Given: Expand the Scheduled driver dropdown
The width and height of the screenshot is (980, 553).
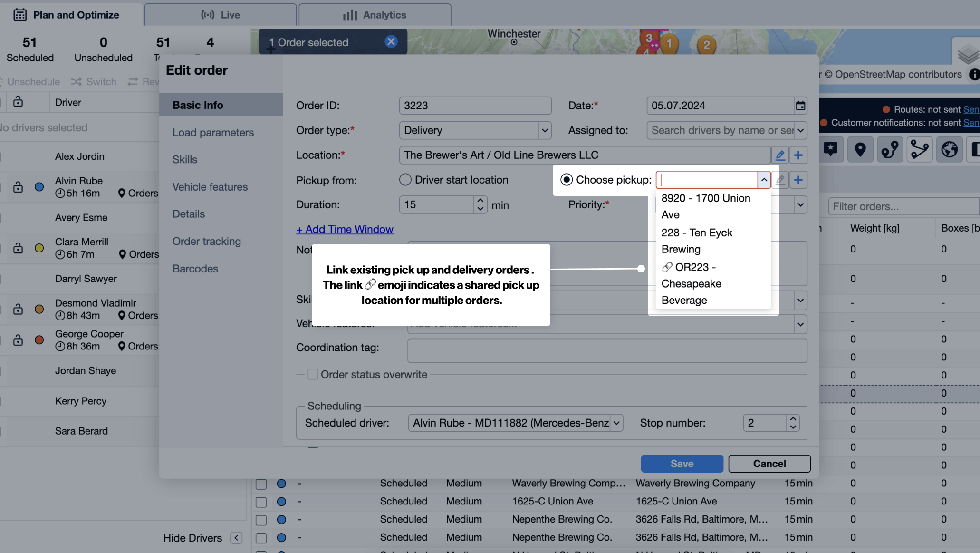Looking at the screenshot, I should [x=616, y=423].
